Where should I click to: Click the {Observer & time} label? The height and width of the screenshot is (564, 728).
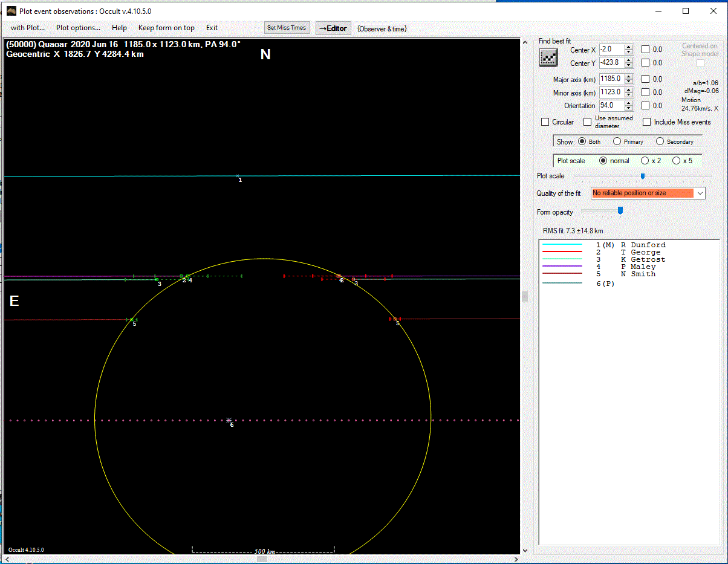coord(382,28)
